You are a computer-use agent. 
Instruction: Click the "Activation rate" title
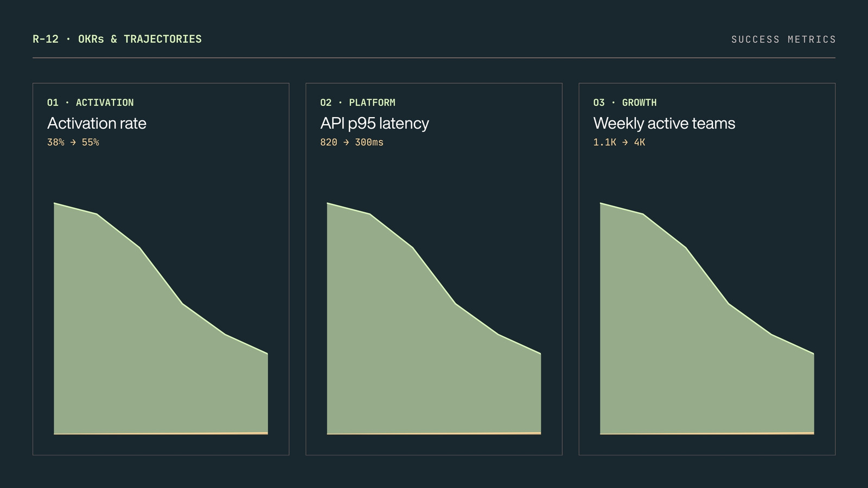click(x=97, y=123)
